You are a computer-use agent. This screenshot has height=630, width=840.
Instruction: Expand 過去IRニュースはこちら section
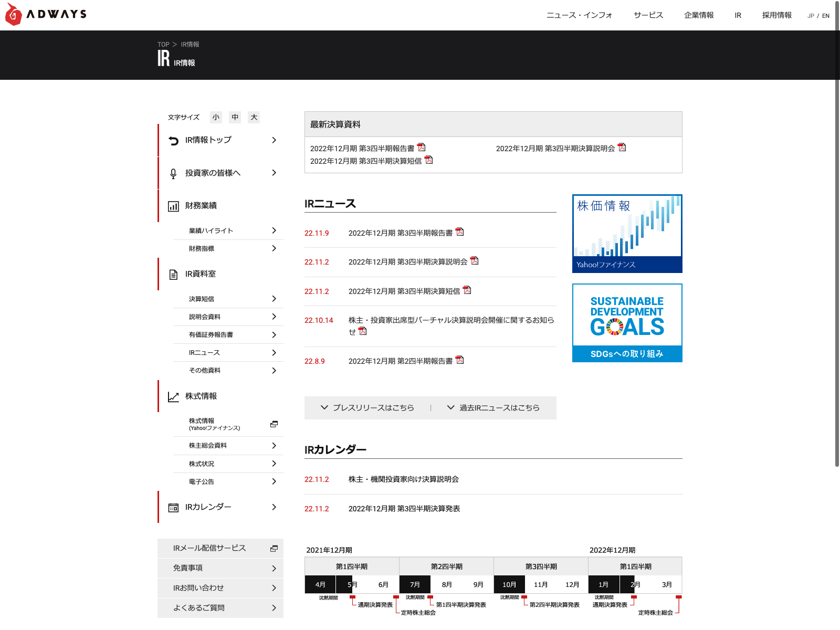click(x=493, y=407)
